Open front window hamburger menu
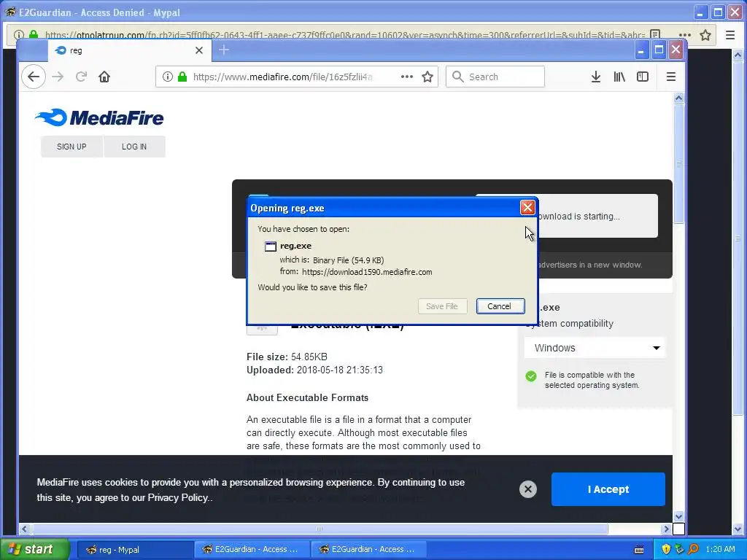The image size is (747, 560). click(x=671, y=77)
